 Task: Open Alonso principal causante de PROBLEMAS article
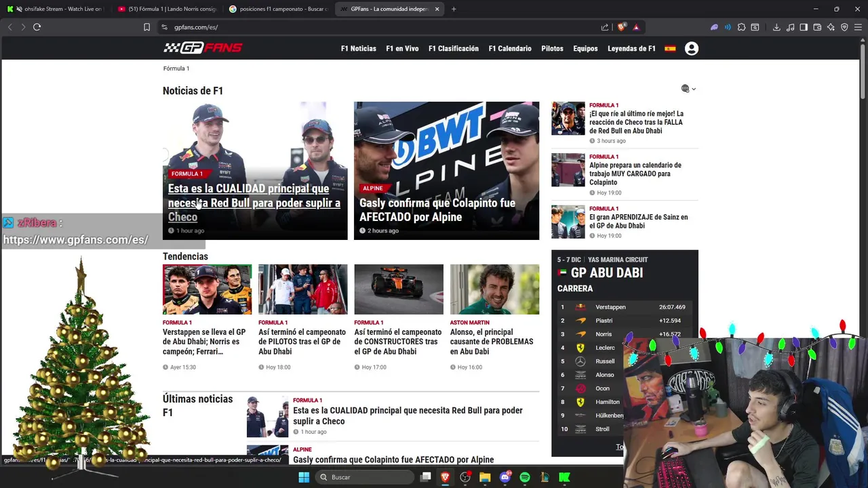click(x=492, y=337)
